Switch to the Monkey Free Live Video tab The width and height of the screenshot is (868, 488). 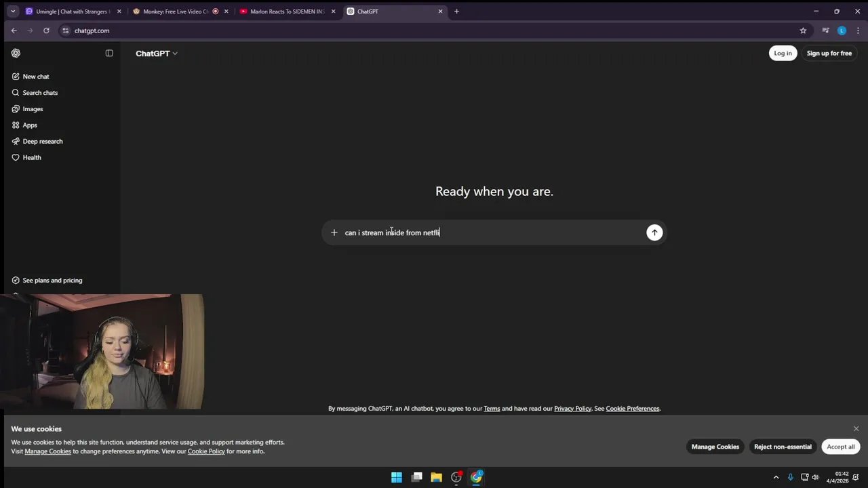coord(176,12)
